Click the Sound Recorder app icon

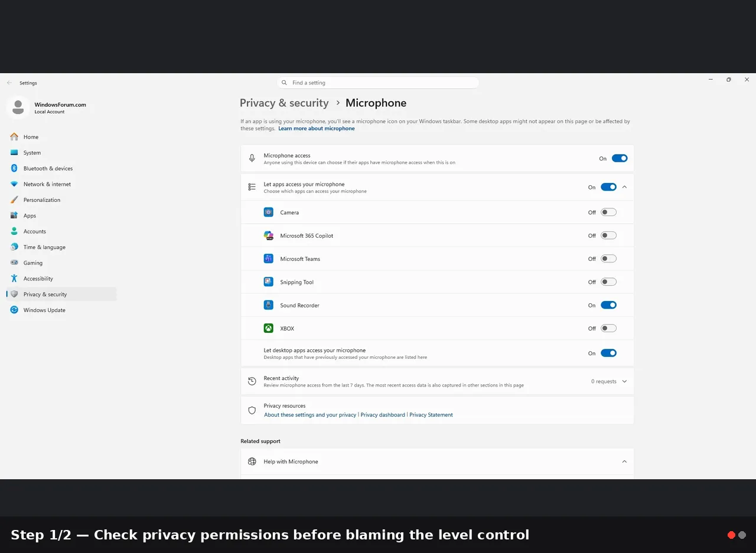(269, 305)
